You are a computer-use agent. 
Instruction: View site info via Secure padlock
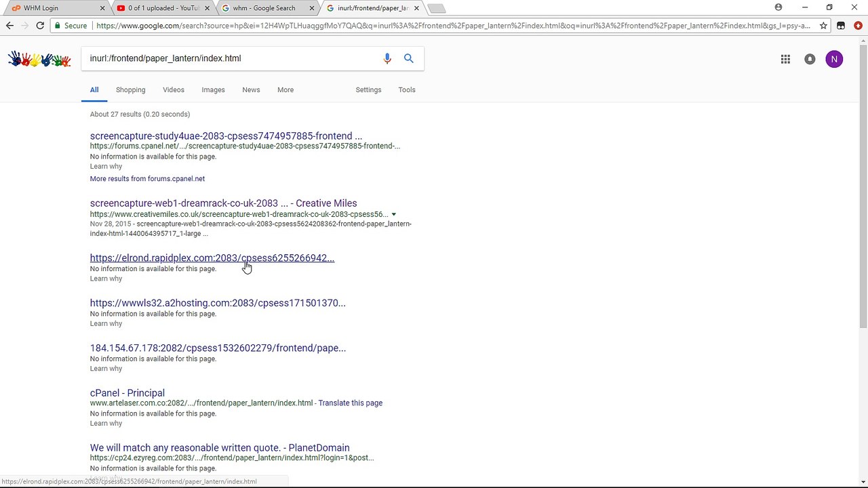(71, 26)
